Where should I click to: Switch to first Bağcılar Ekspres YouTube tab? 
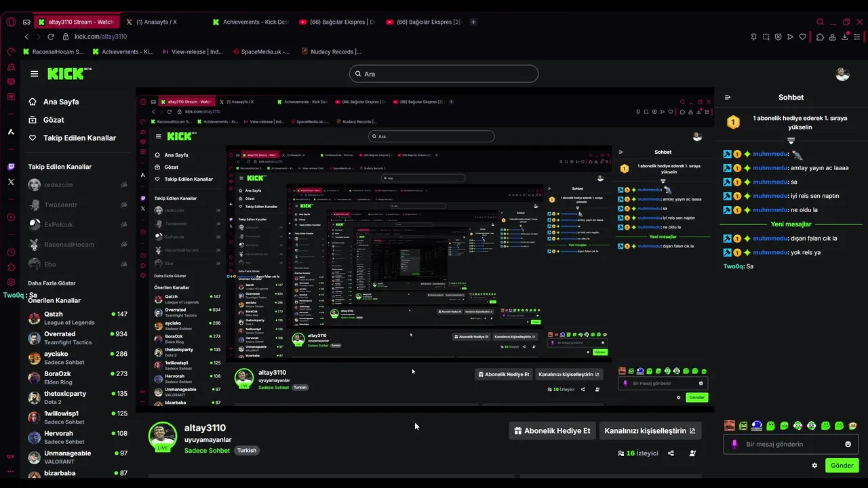point(336,22)
